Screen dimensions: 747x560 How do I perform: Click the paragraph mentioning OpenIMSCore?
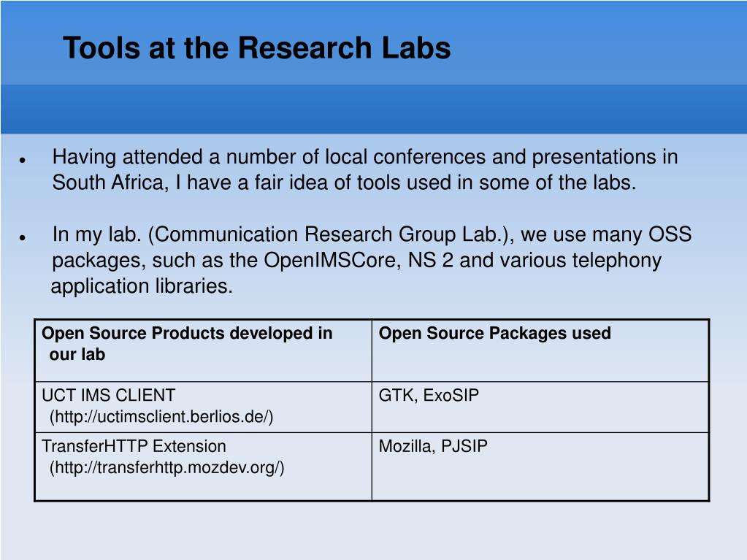pos(372,260)
